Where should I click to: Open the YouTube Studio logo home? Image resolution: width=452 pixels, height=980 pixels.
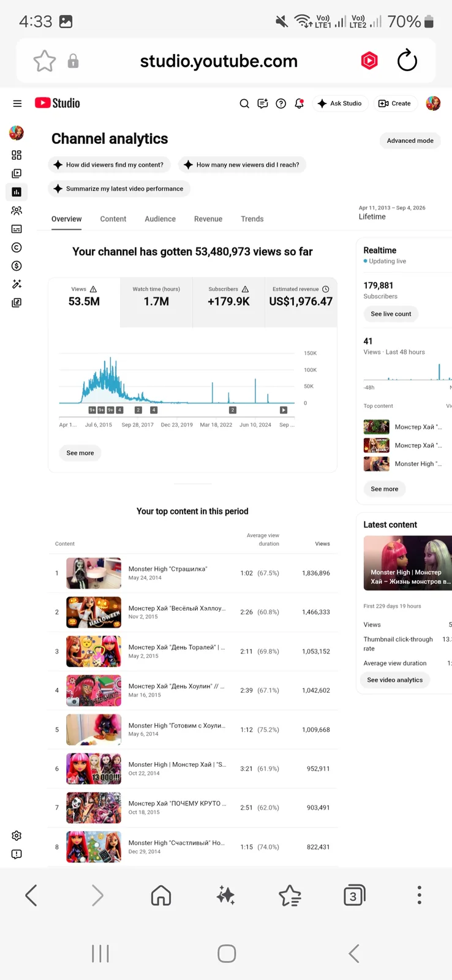[x=58, y=103]
